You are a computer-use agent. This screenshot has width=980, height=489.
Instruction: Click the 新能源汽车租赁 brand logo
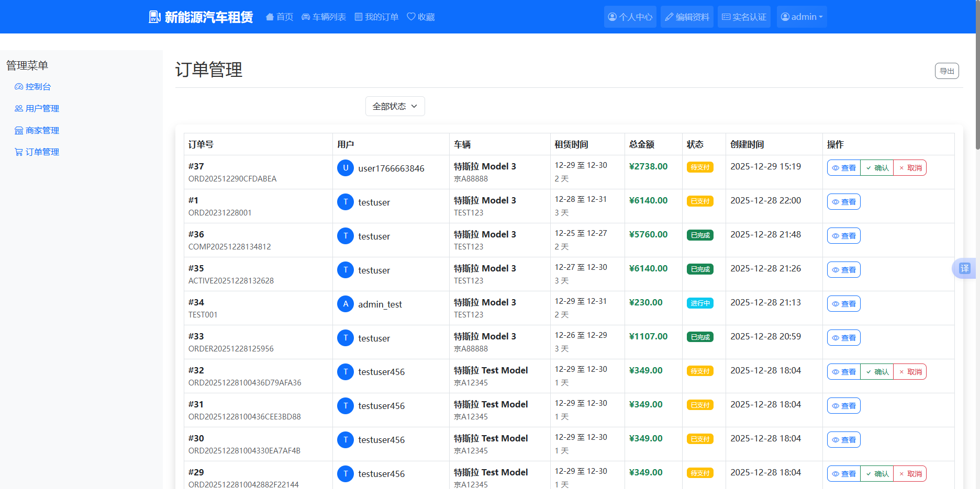point(201,17)
